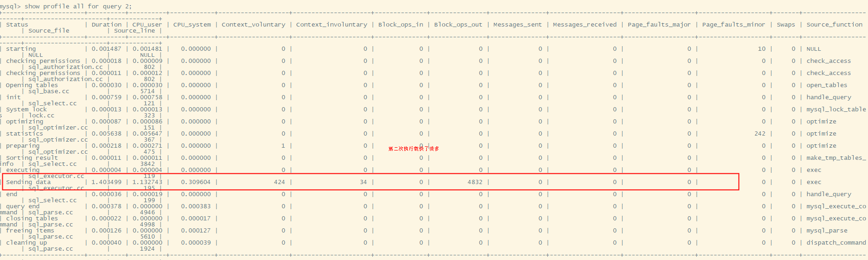
Task: Select the Status column header
Action: pos(17,25)
